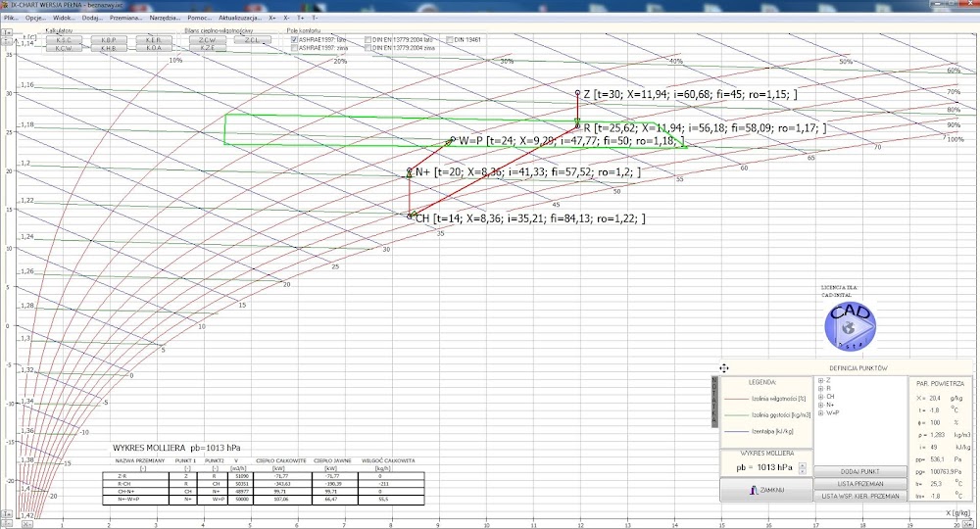Open the Opcje menu

35,18
